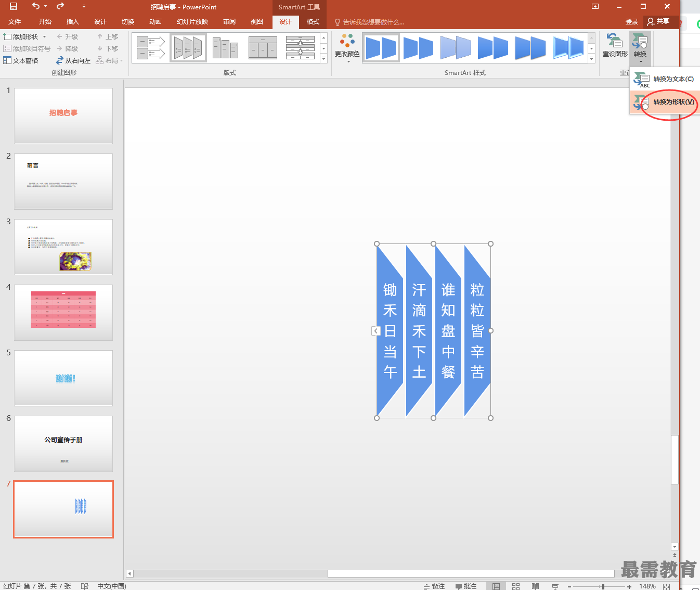Switch to Slide Sorter view icon
The width and height of the screenshot is (700, 590).
click(516, 586)
